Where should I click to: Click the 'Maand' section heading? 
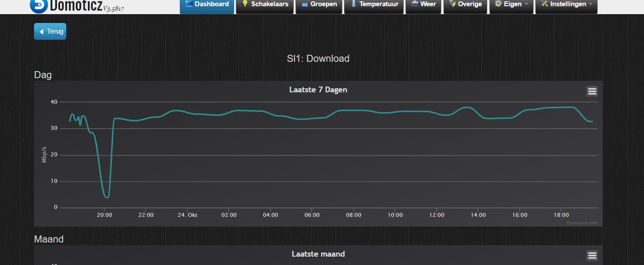point(49,239)
